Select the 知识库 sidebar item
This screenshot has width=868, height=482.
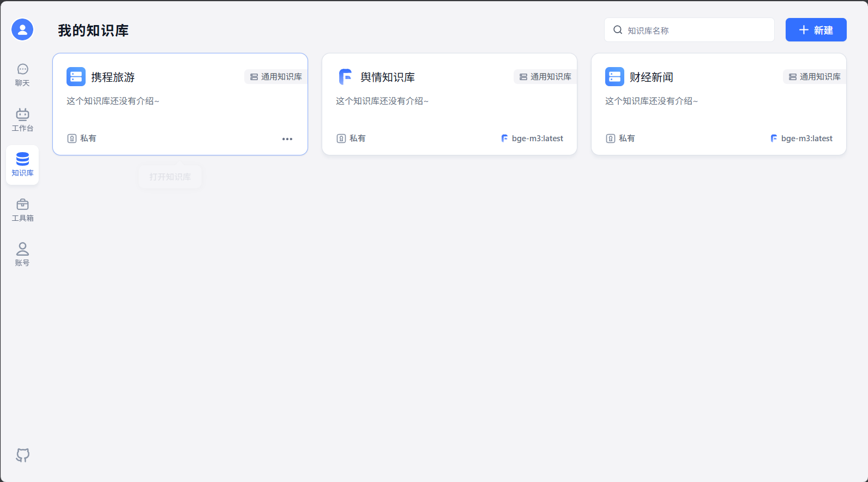click(x=22, y=165)
